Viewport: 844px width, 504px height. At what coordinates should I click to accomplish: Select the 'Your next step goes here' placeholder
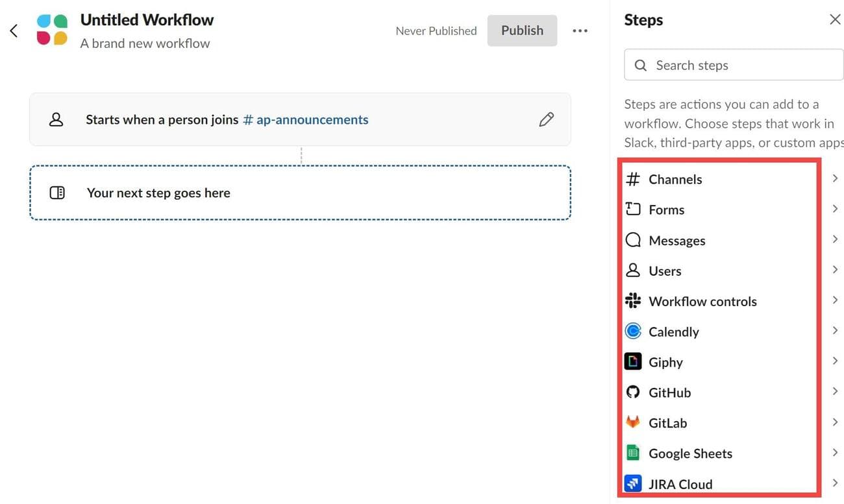tap(300, 193)
